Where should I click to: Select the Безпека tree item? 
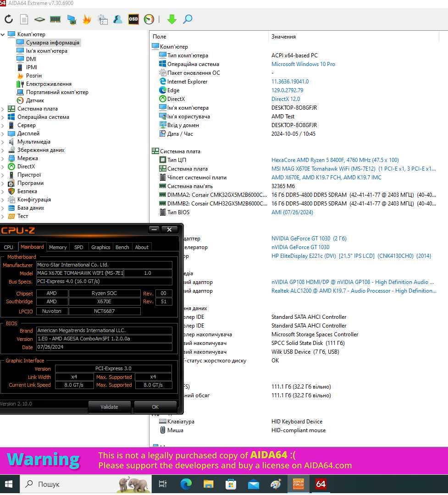pos(27,191)
